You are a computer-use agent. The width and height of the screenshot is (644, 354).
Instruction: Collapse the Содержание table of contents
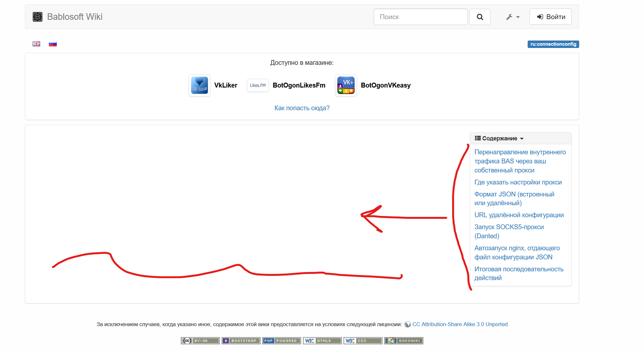[x=499, y=138]
